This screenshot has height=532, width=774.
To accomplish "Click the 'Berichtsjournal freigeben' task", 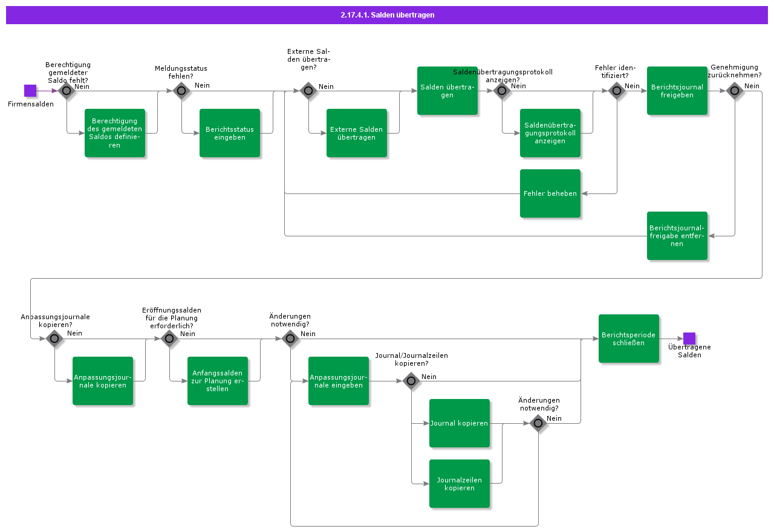I will coord(677,91).
